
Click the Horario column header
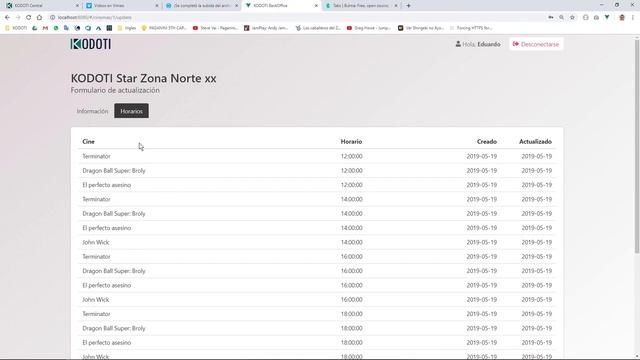[x=351, y=142]
